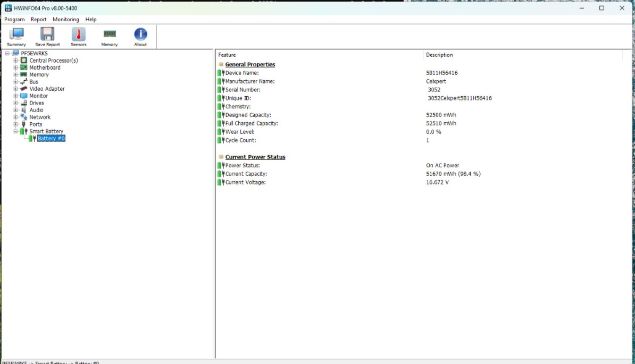Expand the Audio tree node

pos(15,110)
